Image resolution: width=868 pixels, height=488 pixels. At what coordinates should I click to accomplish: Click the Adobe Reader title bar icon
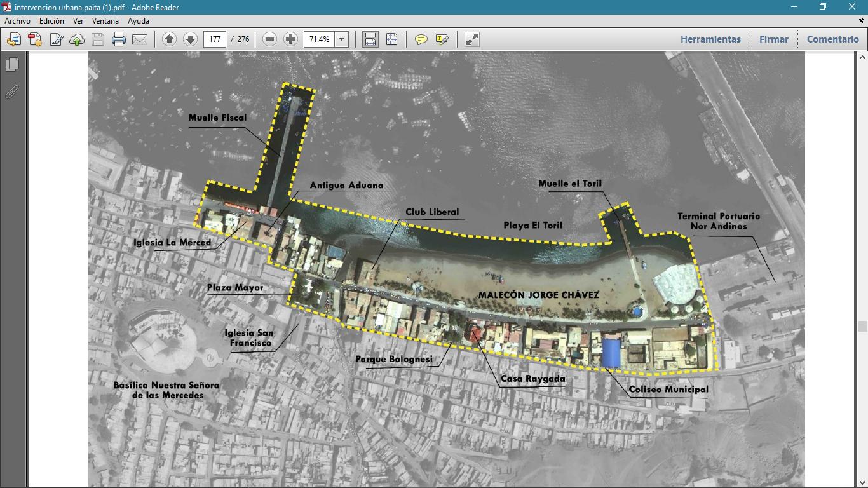click(6, 7)
